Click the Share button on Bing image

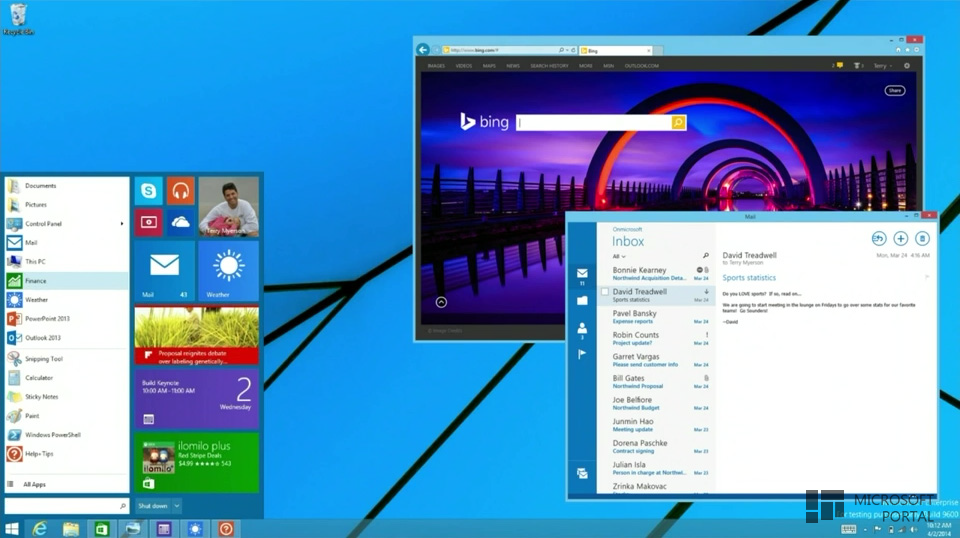pyautogui.click(x=894, y=91)
